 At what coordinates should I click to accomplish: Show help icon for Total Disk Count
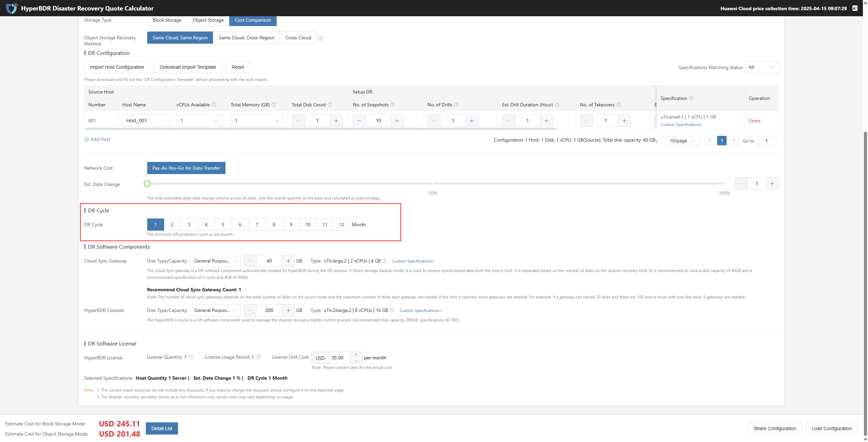point(330,105)
